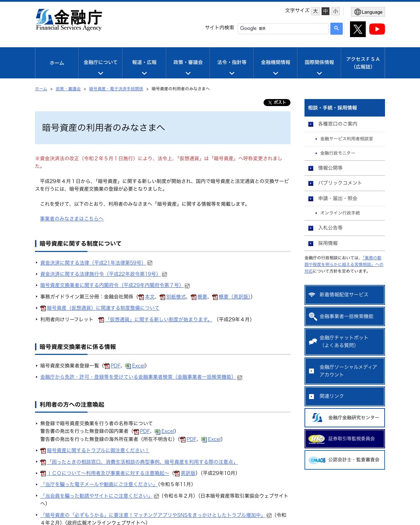This screenshot has width=420, height=525.
Task: Expand the 国際関係情報 menu chevron
Action: pyautogui.click(x=319, y=73)
